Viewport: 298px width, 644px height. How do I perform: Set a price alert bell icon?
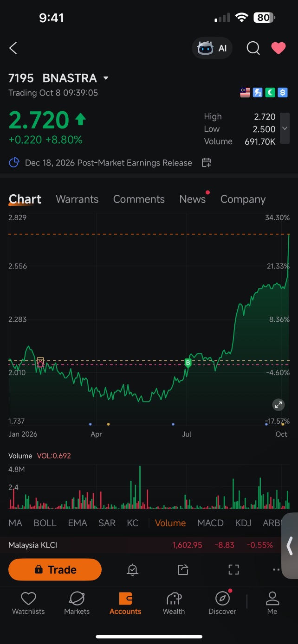133,570
